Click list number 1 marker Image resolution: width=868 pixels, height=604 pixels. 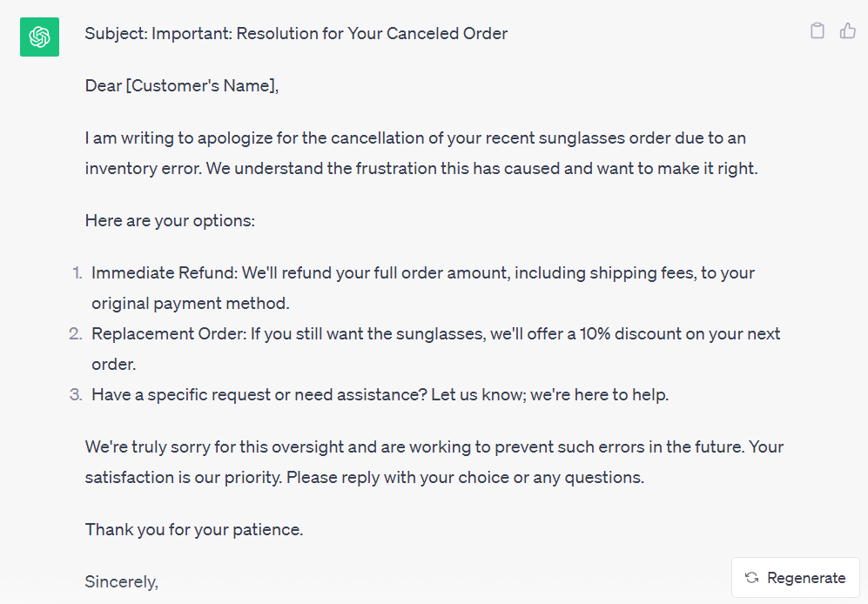coord(76,273)
